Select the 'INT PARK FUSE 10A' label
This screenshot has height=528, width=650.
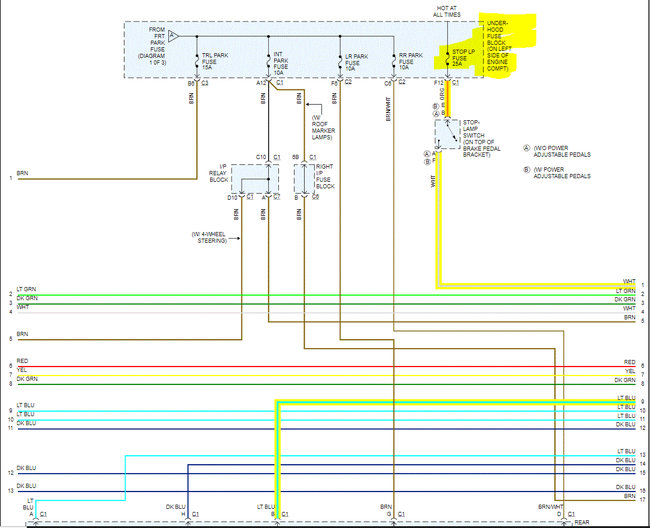(x=280, y=63)
